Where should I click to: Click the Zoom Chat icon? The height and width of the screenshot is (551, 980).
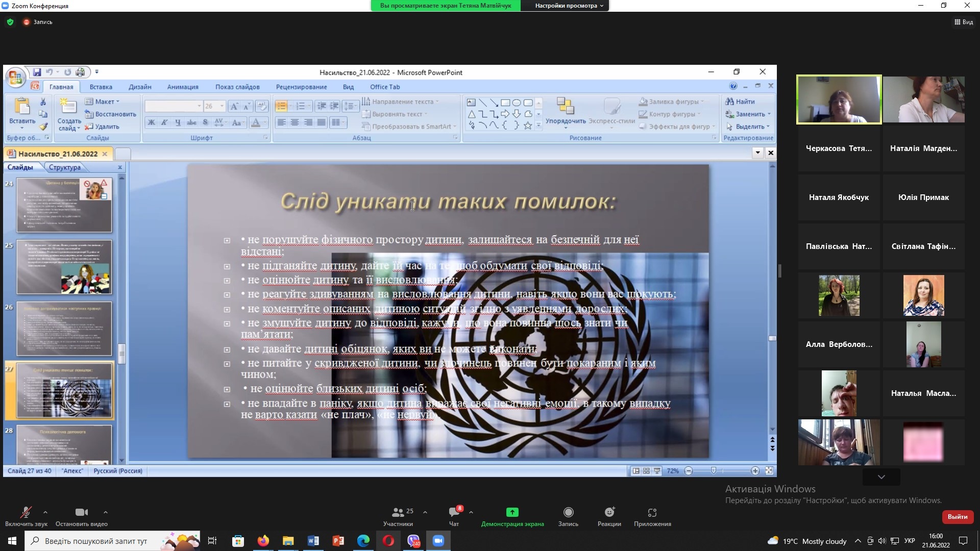[x=454, y=512]
